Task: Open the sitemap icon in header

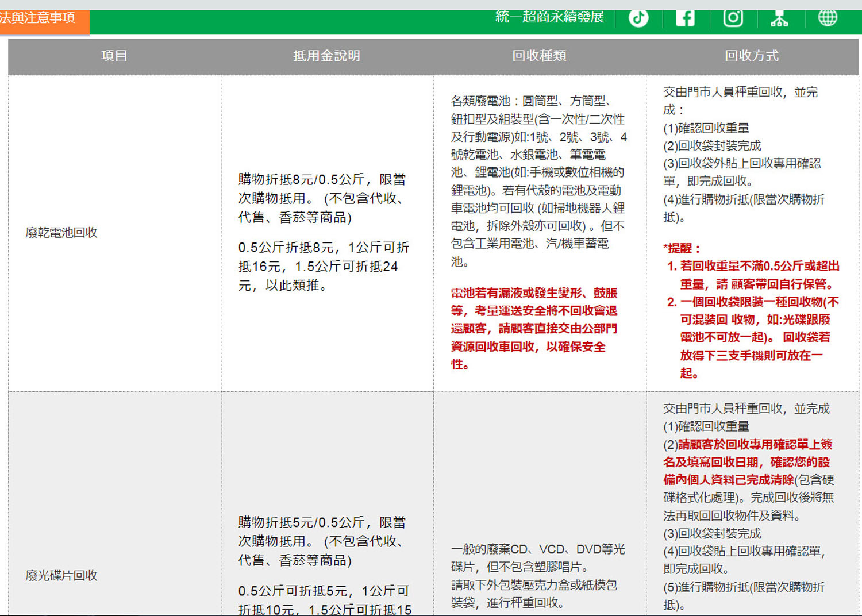Action: (x=779, y=19)
